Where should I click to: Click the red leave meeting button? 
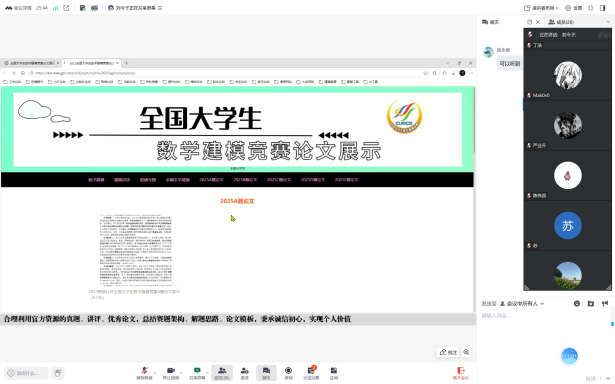coord(461,373)
